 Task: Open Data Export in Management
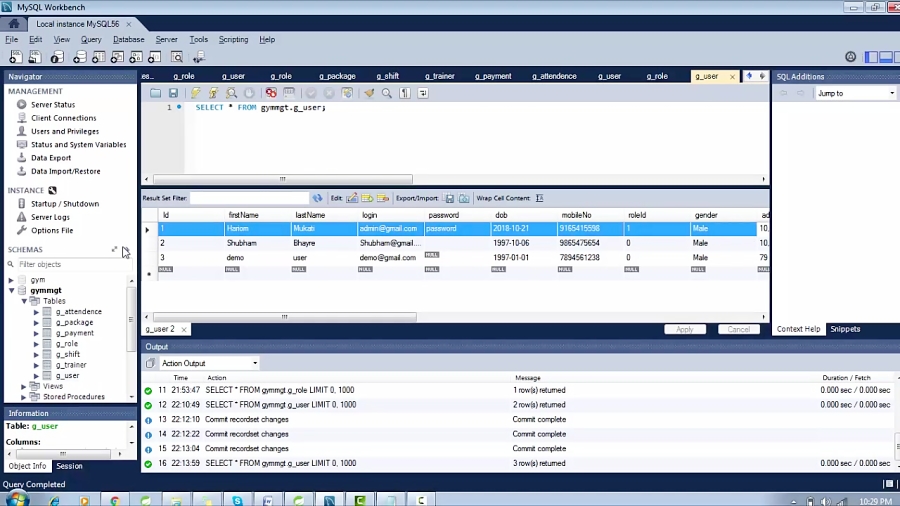pos(51,158)
